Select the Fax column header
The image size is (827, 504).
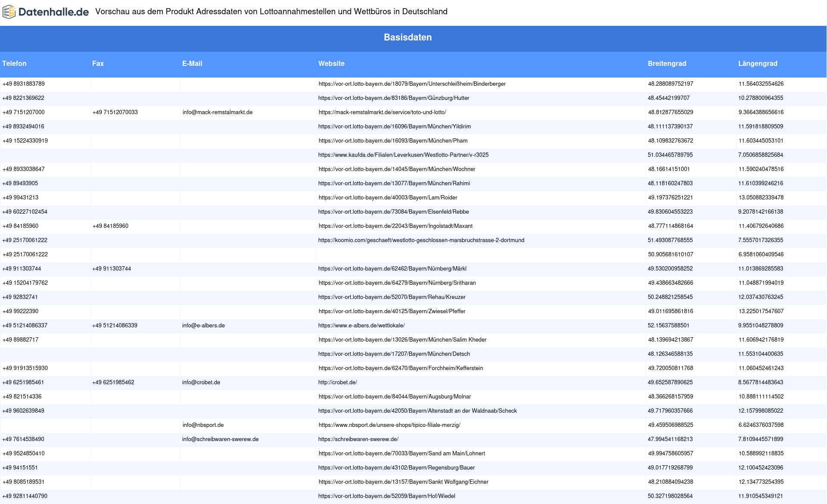click(x=98, y=63)
